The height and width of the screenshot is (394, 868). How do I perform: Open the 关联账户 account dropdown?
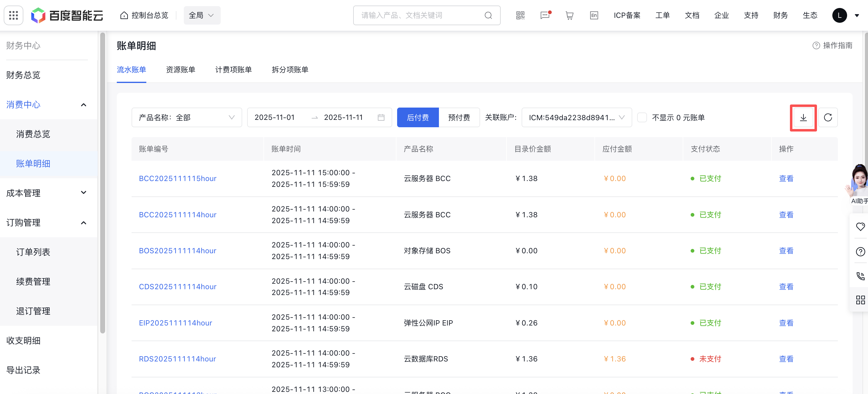(x=576, y=118)
